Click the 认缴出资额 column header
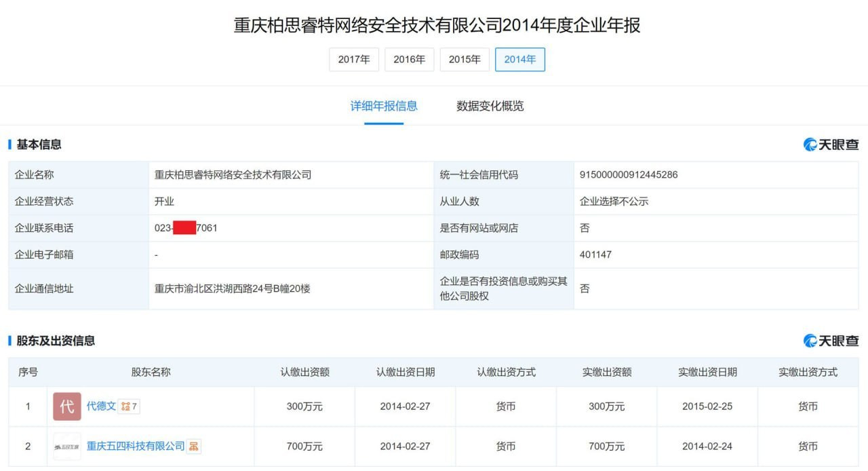The height and width of the screenshot is (471, 868). click(304, 373)
